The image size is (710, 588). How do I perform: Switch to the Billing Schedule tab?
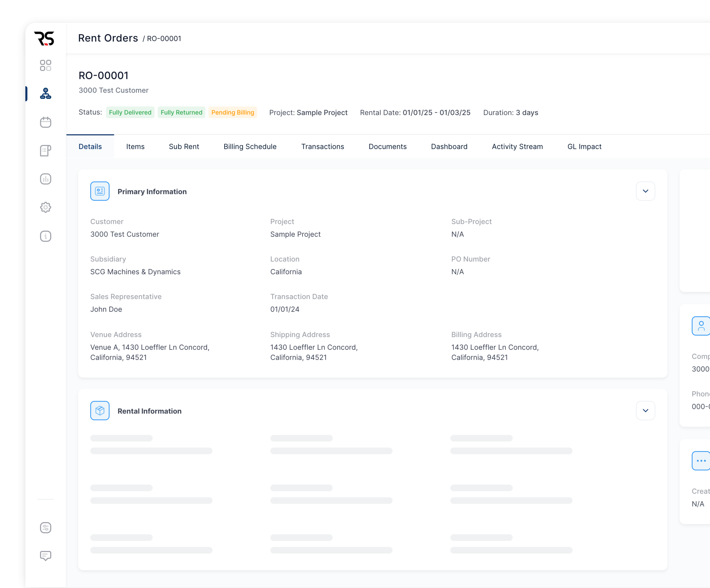coord(250,147)
